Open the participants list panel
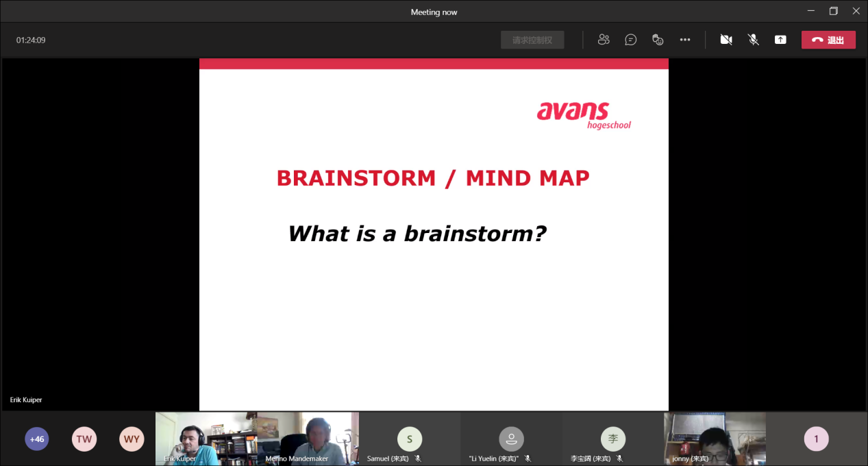 pyautogui.click(x=603, y=40)
